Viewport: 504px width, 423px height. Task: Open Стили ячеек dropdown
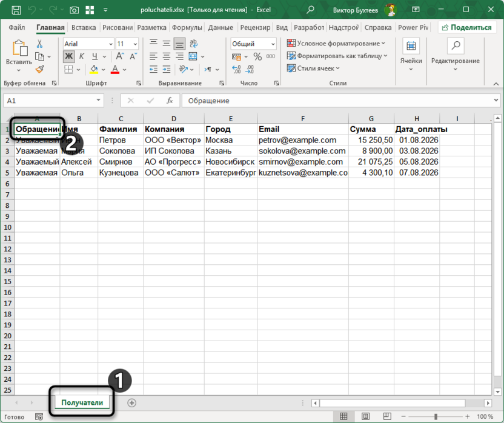click(x=313, y=68)
